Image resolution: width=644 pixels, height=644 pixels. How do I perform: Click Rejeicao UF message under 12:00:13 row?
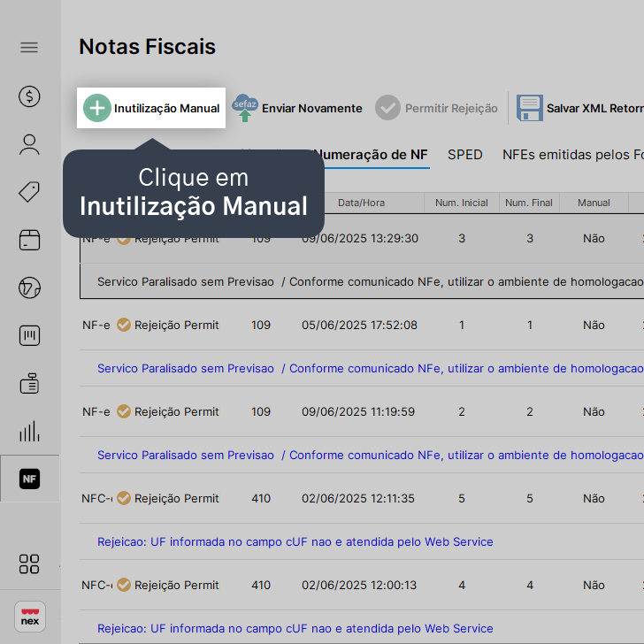pyautogui.click(x=295, y=628)
